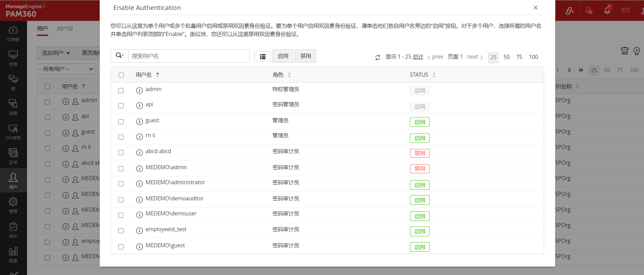Click the info icon beside guest in the dialog
Viewport: 644px width, 275px height.
[x=139, y=122]
